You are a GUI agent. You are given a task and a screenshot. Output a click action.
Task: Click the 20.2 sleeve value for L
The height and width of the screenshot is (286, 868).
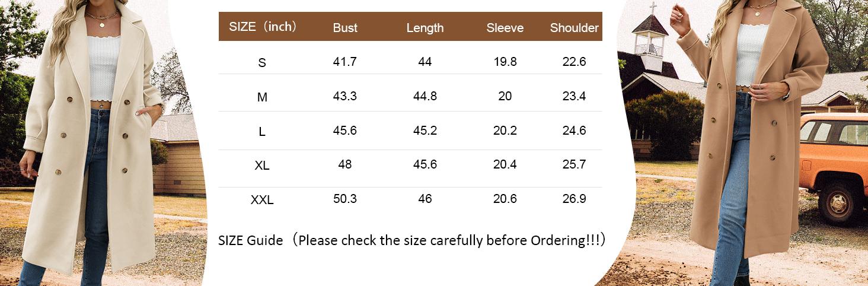click(505, 131)
